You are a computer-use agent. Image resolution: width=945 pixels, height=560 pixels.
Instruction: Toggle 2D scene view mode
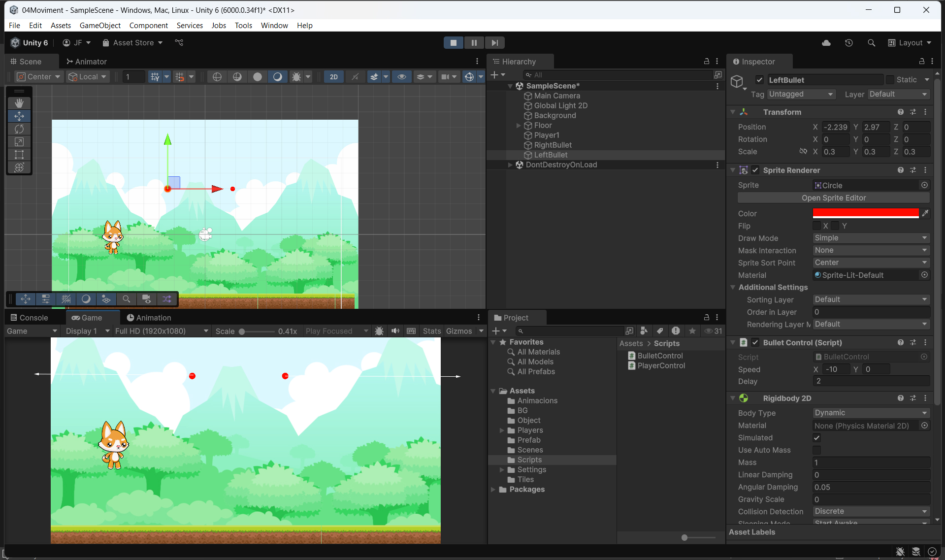(334, 76)
